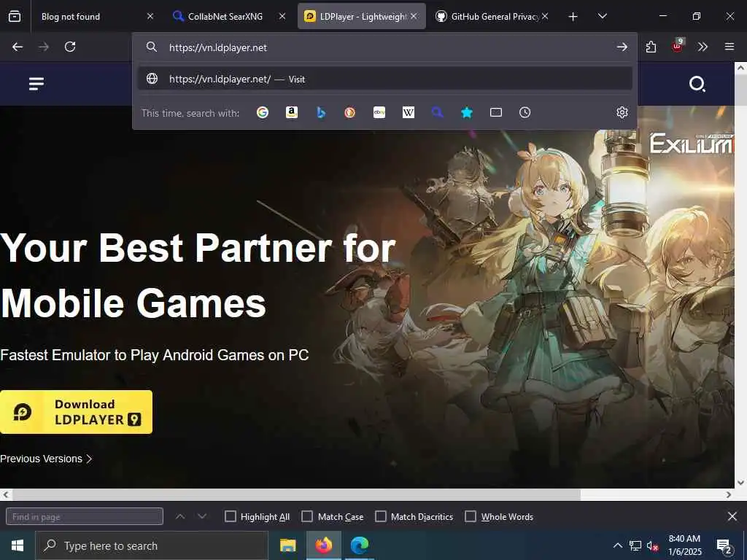Enable Highlight All checkbox
Viewport: 747px width, 560px height.
(230, 516)
